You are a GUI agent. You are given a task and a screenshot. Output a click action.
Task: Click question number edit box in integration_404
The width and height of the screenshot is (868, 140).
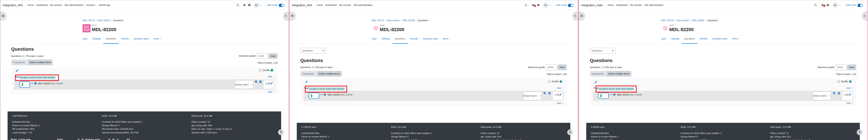[x=314, y=96]
